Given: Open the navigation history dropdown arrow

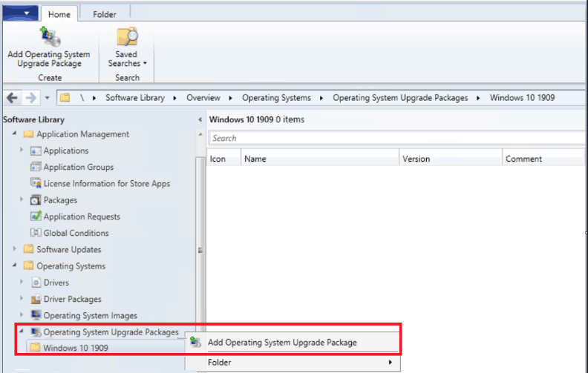Looking at the screenshot, I should pos(48,98).
